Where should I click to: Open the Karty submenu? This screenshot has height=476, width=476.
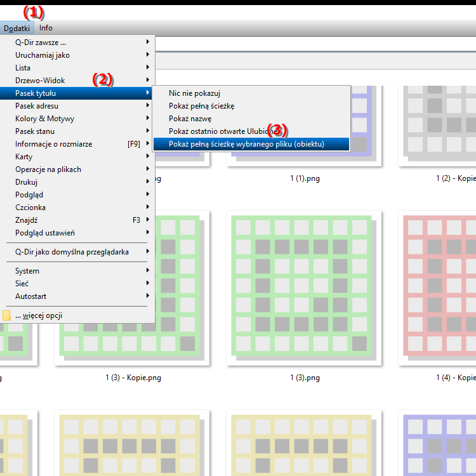pos(77,157)
